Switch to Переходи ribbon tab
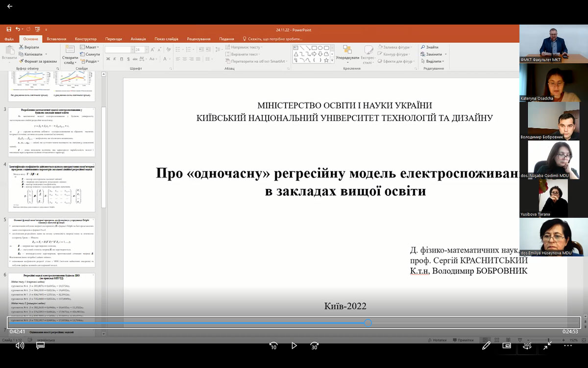 tap(114, 39)
